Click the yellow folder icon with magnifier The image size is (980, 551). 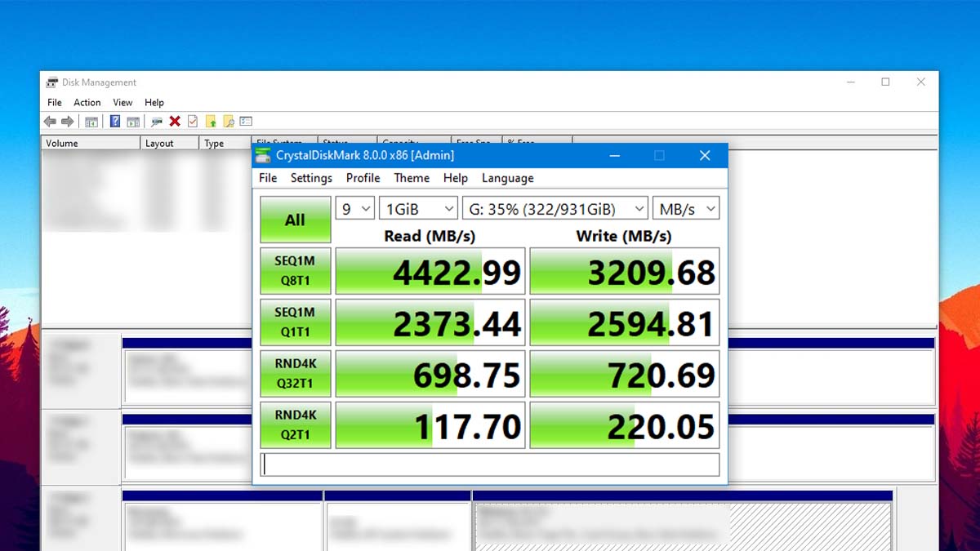pos(229,122)
